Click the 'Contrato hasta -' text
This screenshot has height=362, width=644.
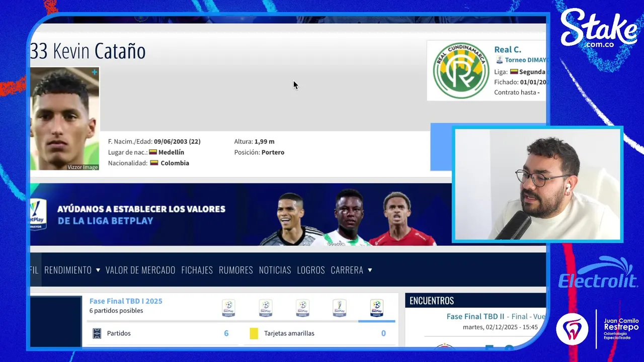pos(517,93)
